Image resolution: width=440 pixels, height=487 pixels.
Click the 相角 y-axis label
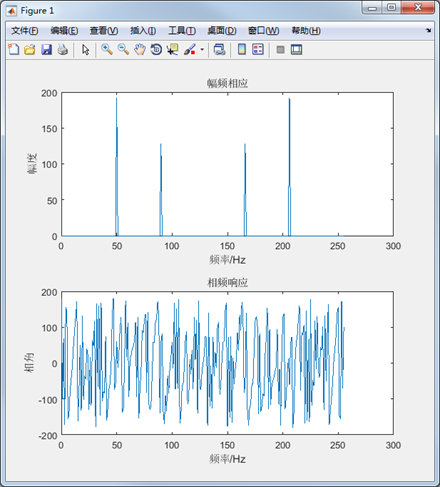point(29,362)
